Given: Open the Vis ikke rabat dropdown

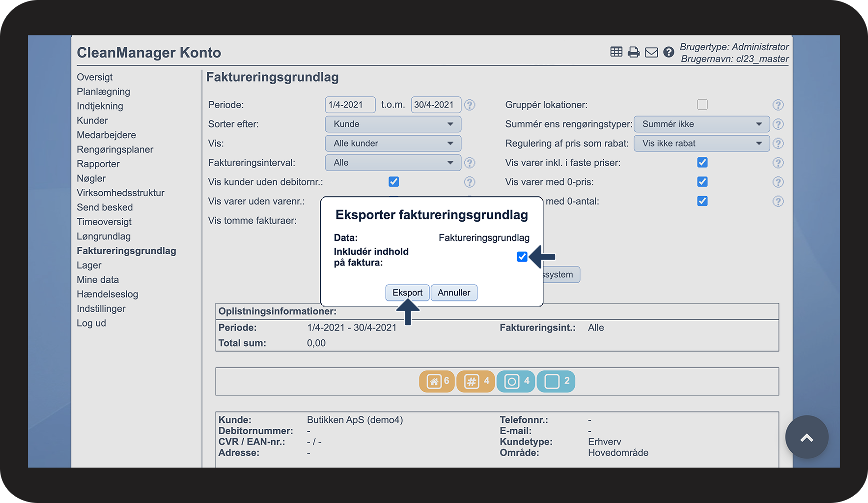Looking at the screenshot, I should pyautogui.click(x=701, y=143).
